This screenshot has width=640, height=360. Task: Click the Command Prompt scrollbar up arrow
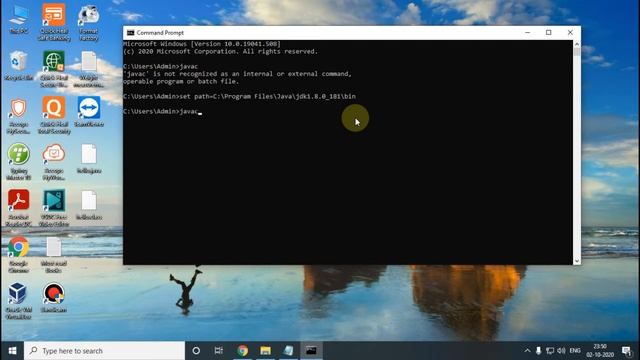pos(577,44)
